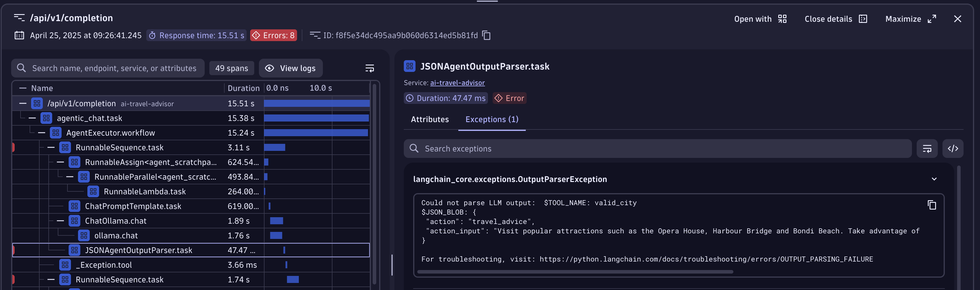The height and width of the screenshot is (290, 980).
Task: Click the timeline bar of /api/v1/completion
Action: pos(316,104)
